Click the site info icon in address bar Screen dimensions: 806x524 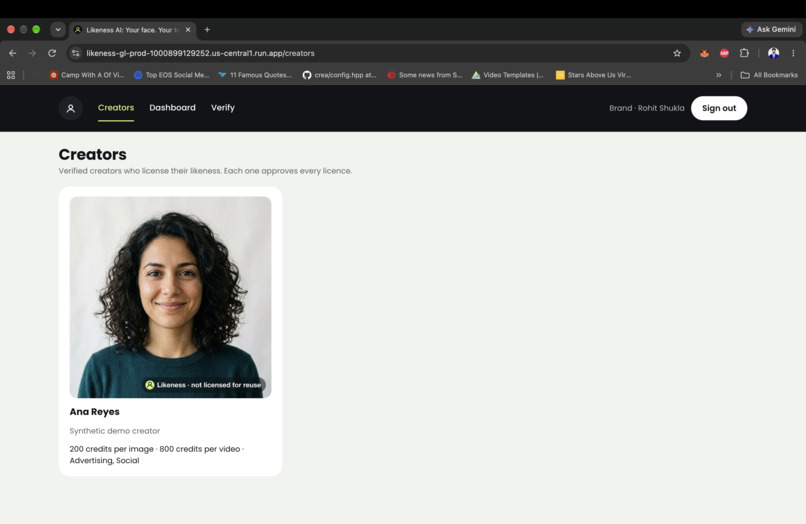point(76,53)
